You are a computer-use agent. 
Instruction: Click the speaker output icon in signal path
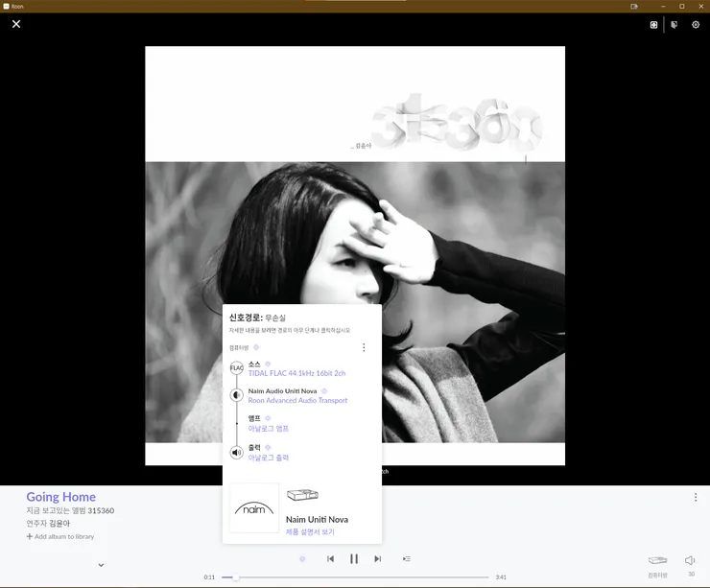tap(236, 452)
